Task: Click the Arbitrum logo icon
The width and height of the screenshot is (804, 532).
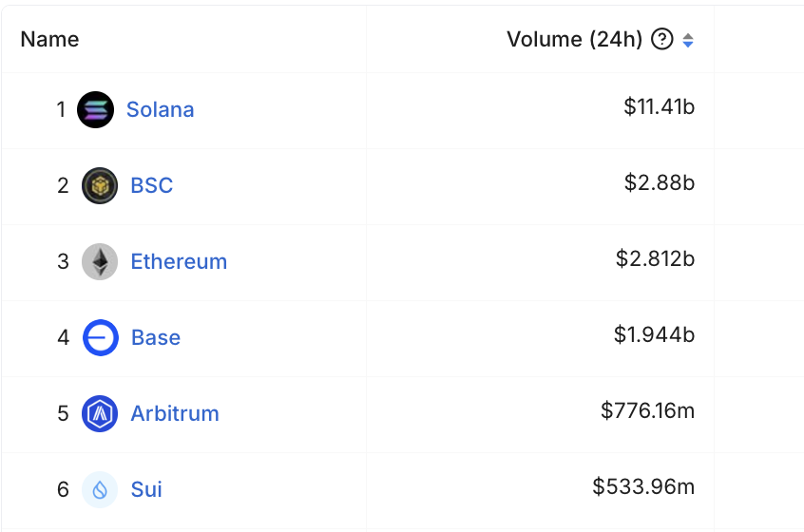Action: pos(100,413)
